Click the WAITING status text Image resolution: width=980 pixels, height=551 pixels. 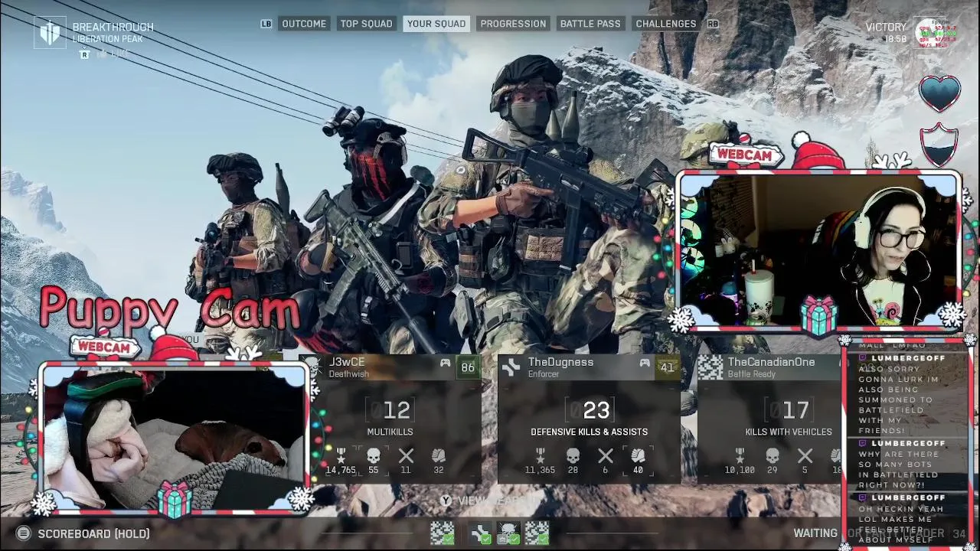tap(815, 533)
